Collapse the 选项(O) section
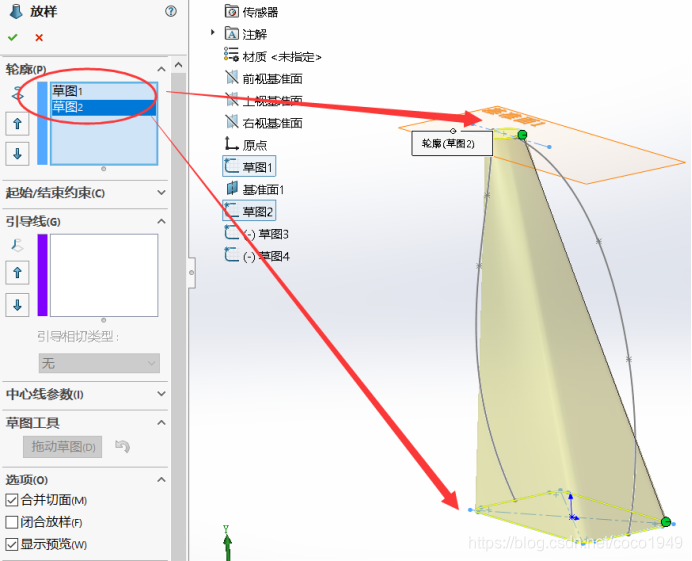The height and width of the screenshot is (561, 692). [x=162, y=480]
